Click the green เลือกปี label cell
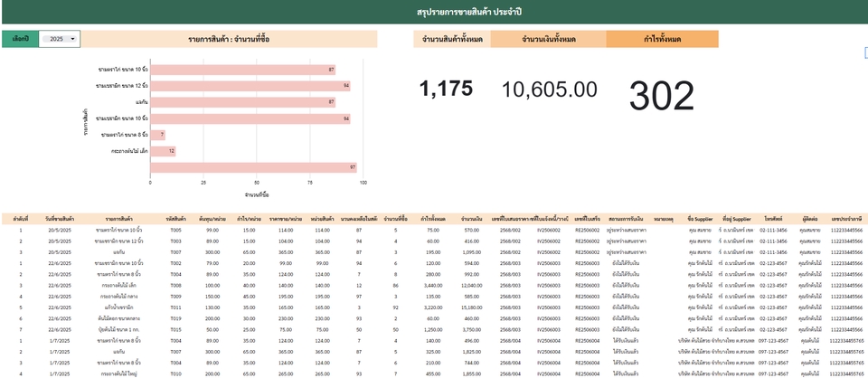The image size is (868, 378). [20, 39]
